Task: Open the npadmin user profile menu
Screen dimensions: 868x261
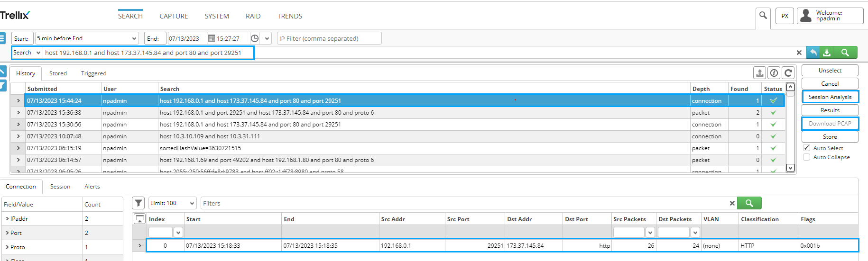Action: 830,16
